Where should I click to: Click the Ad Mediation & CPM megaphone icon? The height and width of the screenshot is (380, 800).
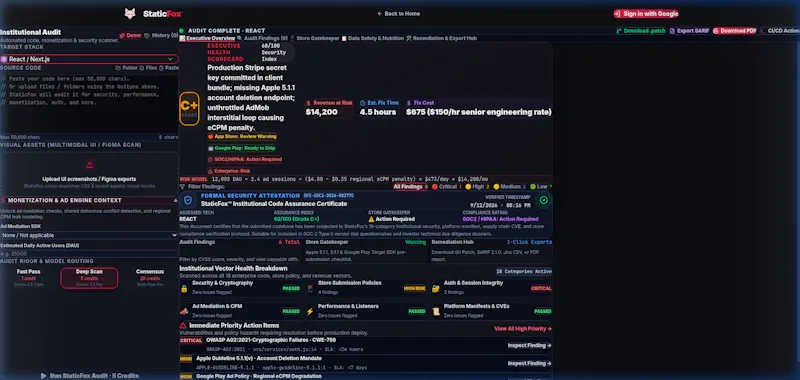click(184, 311)
